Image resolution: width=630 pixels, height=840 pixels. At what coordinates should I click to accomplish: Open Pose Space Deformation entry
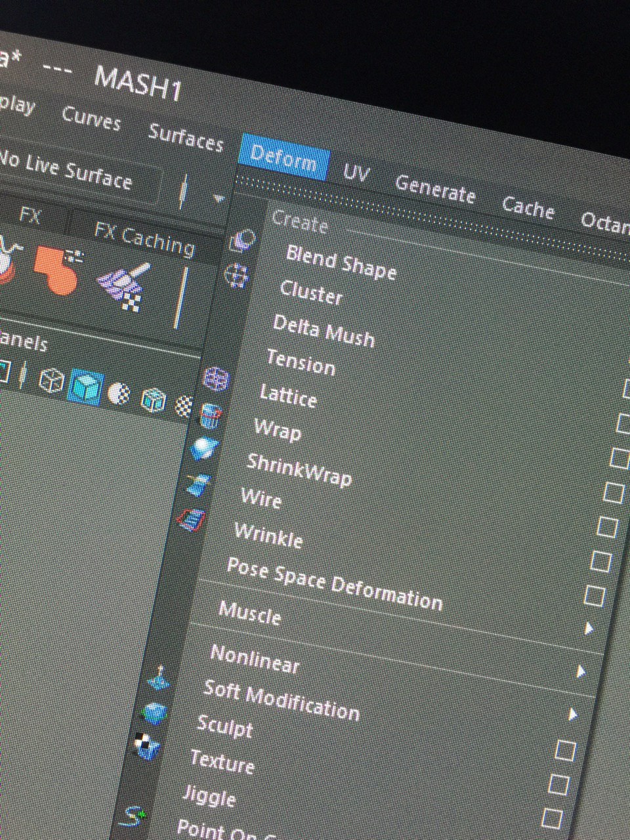(x=335, y=583)
